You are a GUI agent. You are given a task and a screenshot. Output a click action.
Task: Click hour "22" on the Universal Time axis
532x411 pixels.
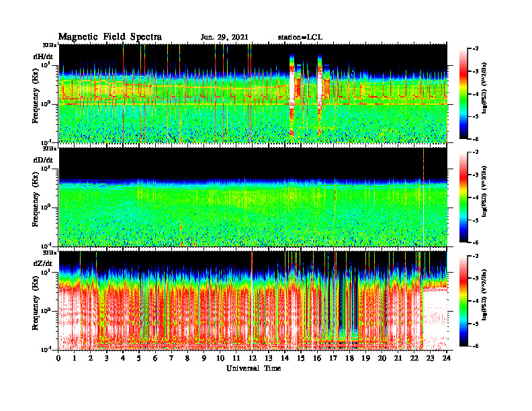[414, 359]
